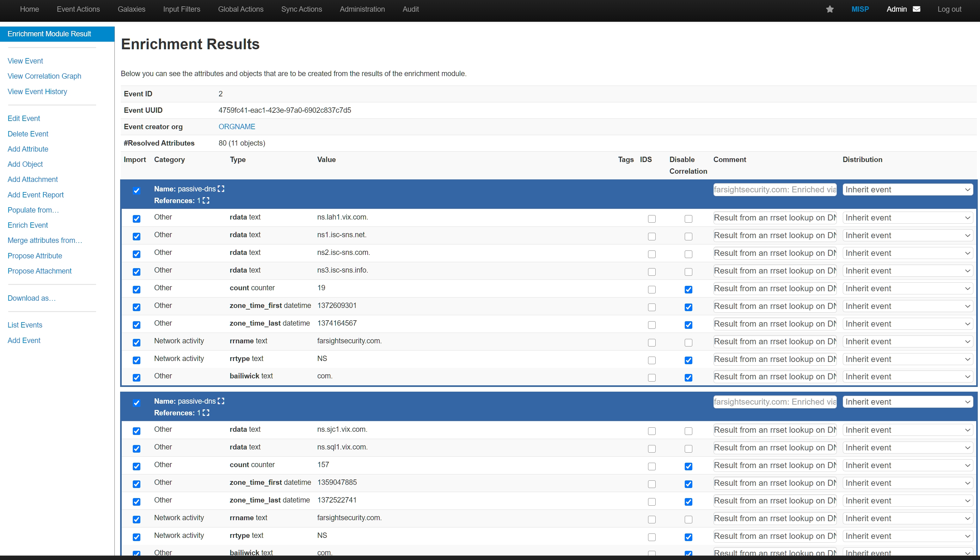Expand first passive-dns object Name icon
The height and width of the screenshot is (560, 980).
[x=221, y=189]
